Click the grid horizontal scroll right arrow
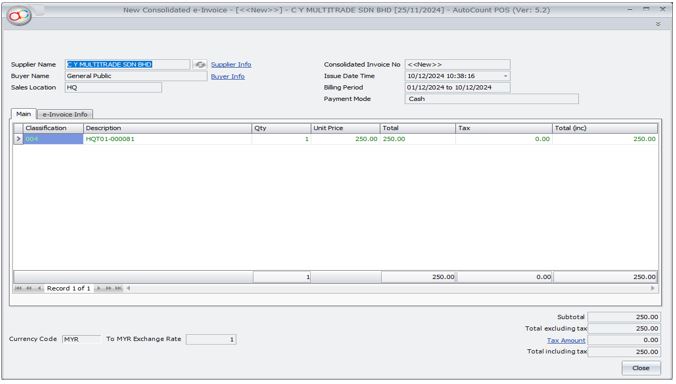The height and width of the screenshot is (384, 676). [653, 288]
